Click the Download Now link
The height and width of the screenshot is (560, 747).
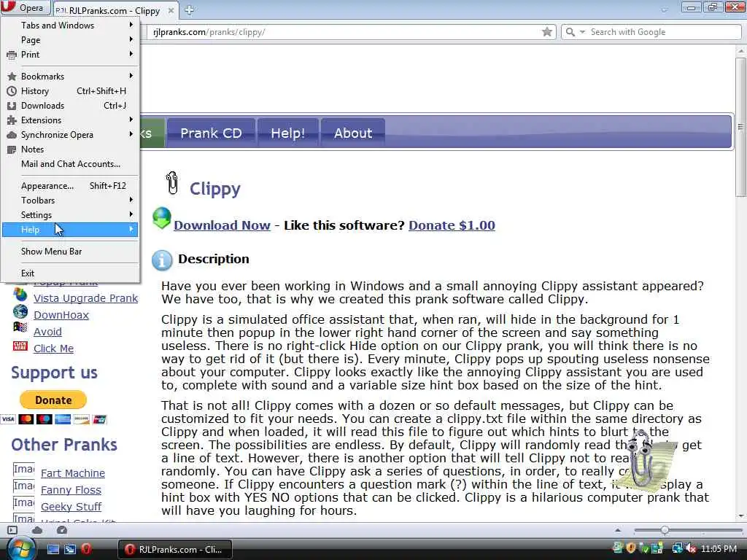(x=222, y=225)
